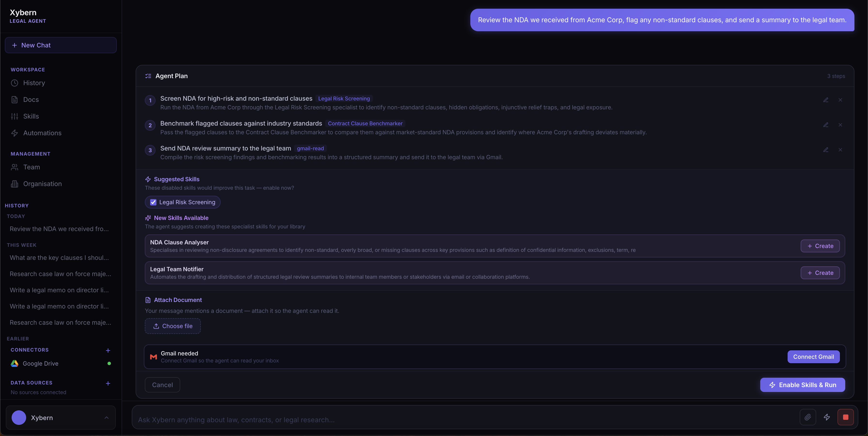Viewport: 868px width, 436px height.
Task: Click 'No sources connected' text
Action: click(39, 392)
